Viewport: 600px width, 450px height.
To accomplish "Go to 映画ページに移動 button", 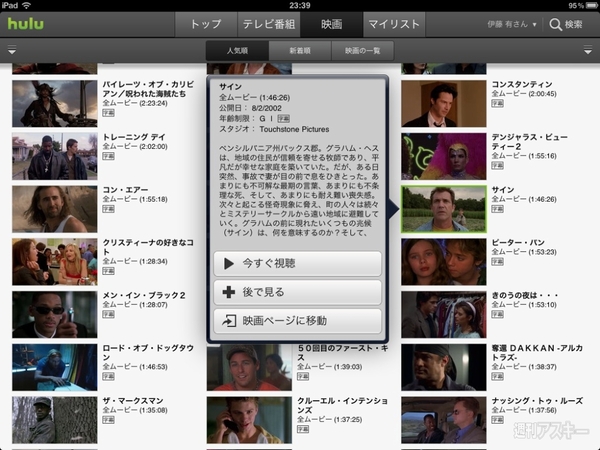I will [x=297, y=321].
